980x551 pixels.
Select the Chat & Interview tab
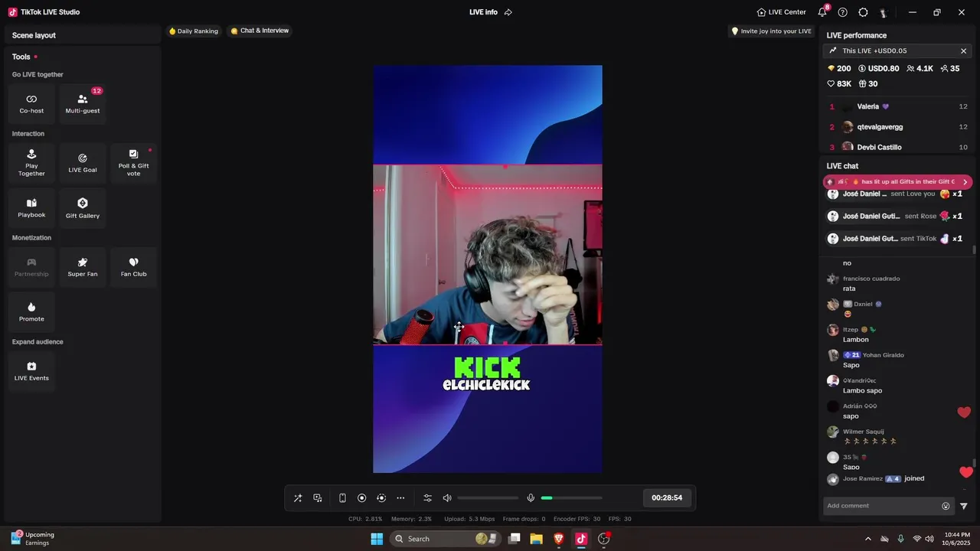pyautogui.click(x=260, y=31)
